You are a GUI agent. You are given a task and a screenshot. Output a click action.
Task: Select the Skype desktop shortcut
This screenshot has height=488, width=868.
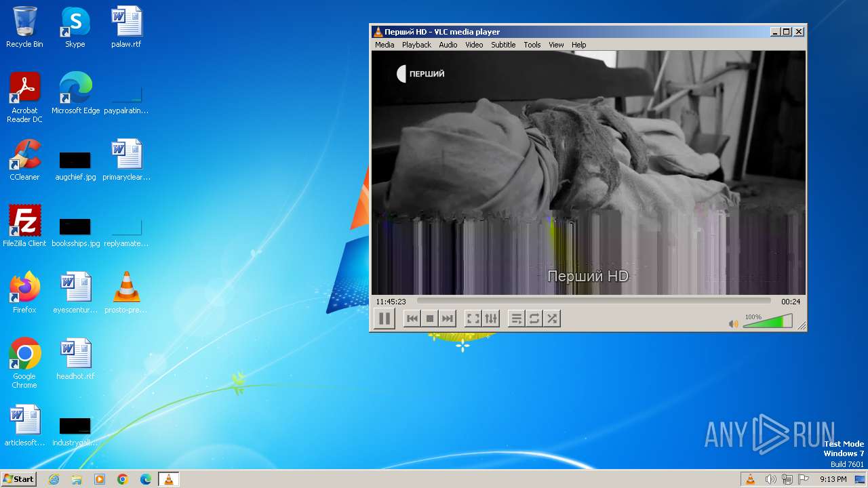click(x=75, y=27)
